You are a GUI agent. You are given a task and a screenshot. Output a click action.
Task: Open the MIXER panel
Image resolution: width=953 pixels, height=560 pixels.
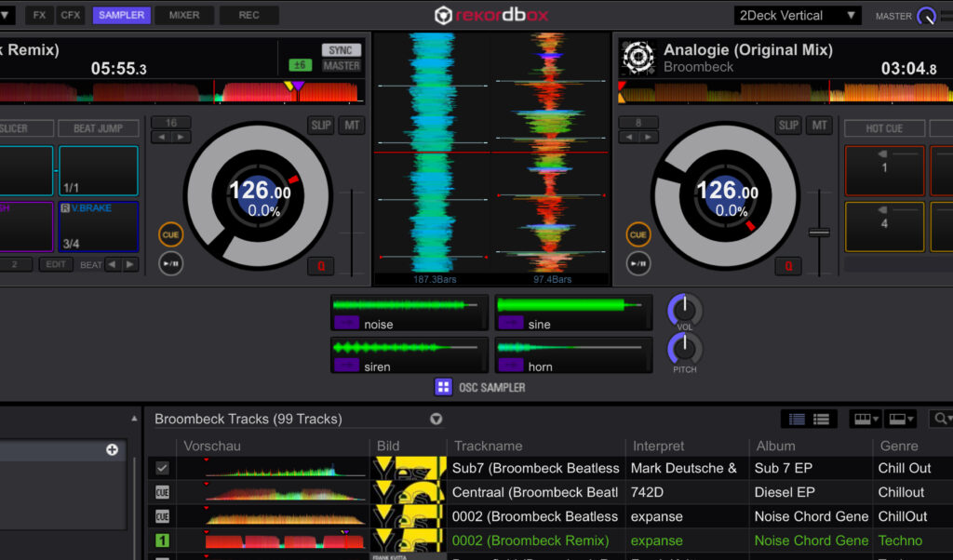pyautogui.click(x=184, y=15)
